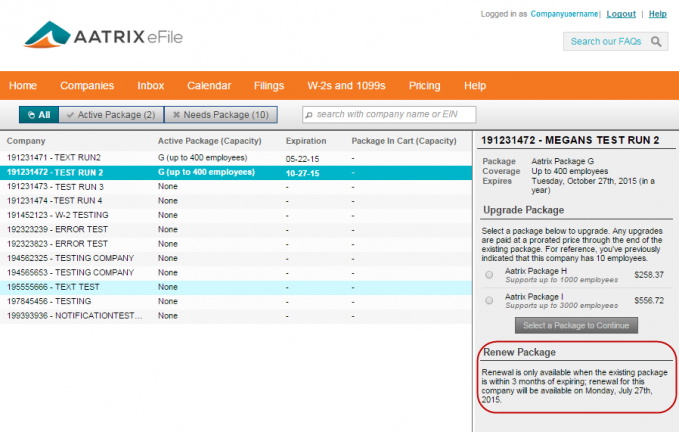Viewport: 679px width, 432px height.
Task: Open W-2s and 1099s page
Action: (346, 86)
